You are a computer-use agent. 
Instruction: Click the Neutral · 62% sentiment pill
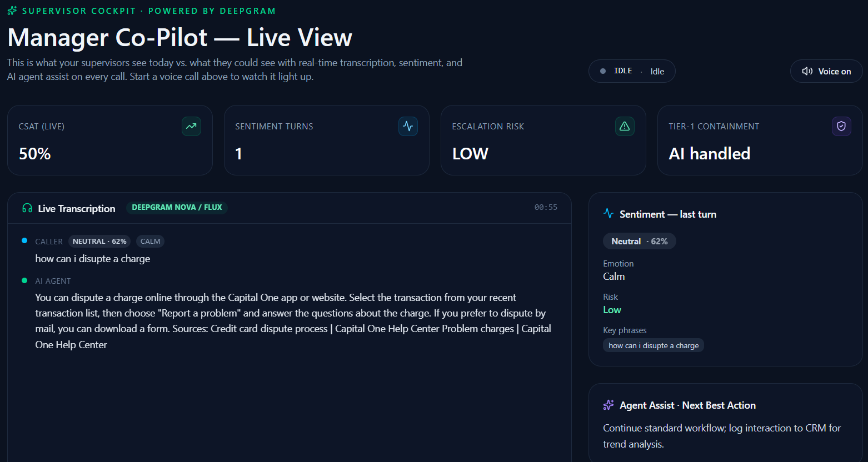click(640, 241)
